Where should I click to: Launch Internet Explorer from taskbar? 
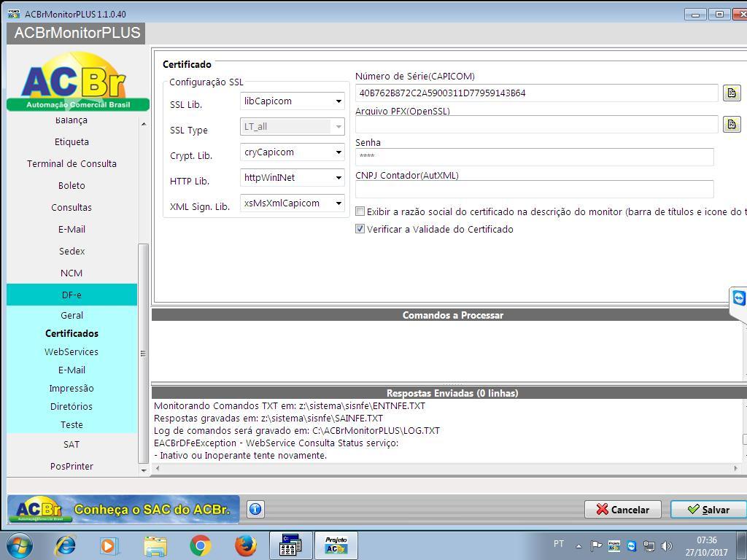65,546
